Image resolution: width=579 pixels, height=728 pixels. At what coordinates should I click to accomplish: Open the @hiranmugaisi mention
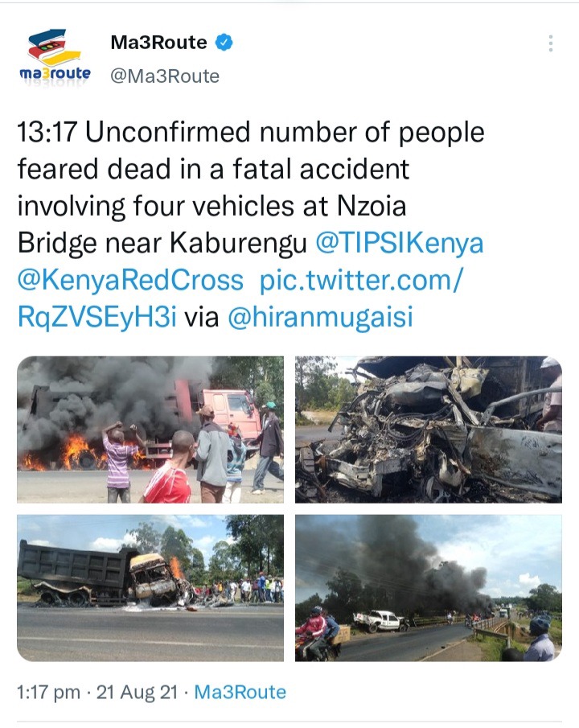tap(320, 317)
